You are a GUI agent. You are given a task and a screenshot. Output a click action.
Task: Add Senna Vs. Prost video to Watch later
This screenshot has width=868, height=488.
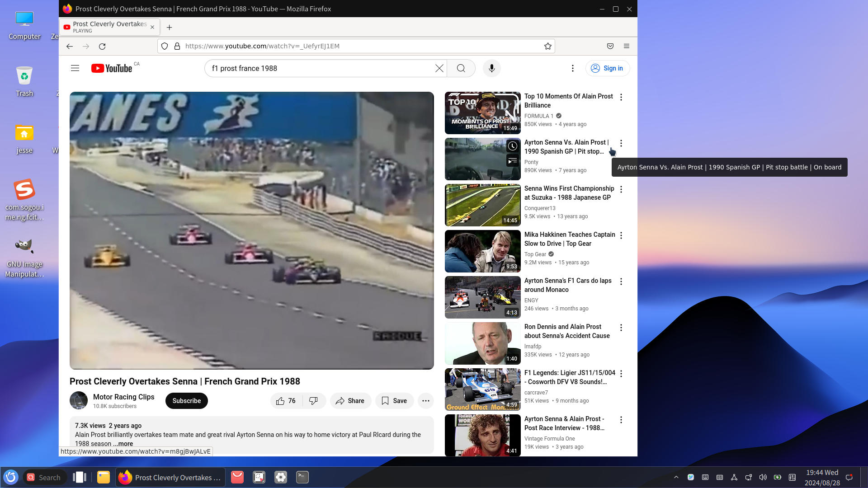(512, 146)
